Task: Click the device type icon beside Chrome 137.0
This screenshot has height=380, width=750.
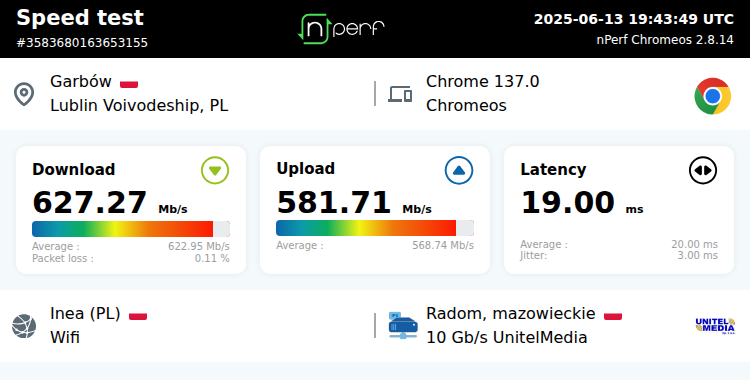Action: pyautogui.click(x=400, y=94)
